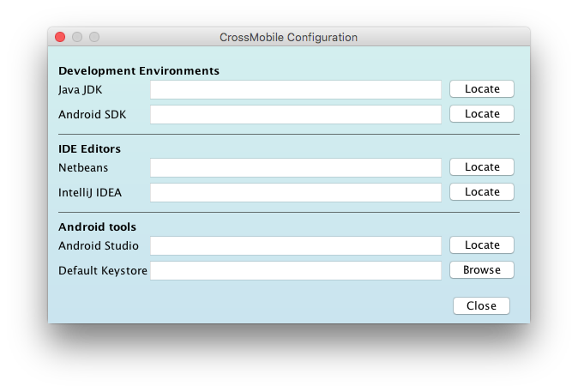Viewport: 578px width, 392px height.
Task: Click into the Android Studio path field
Action: [x=296, y=245]
